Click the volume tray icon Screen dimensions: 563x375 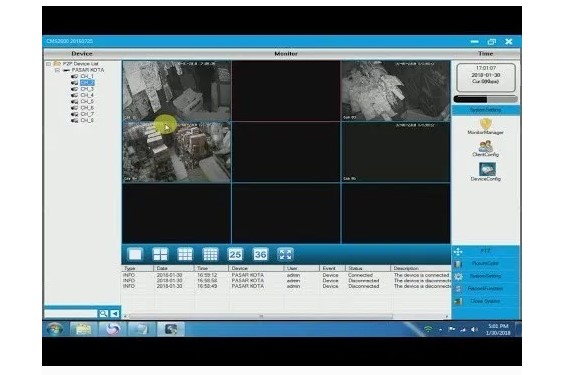pyautogui.click(x=474, y=329)
